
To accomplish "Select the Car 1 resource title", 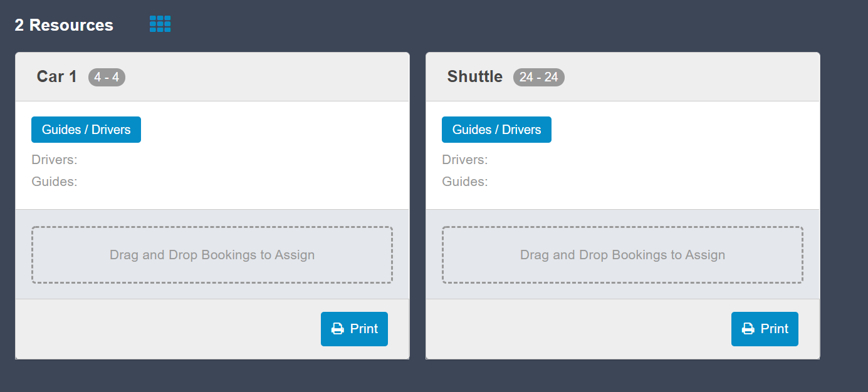I will coord(56,76).
